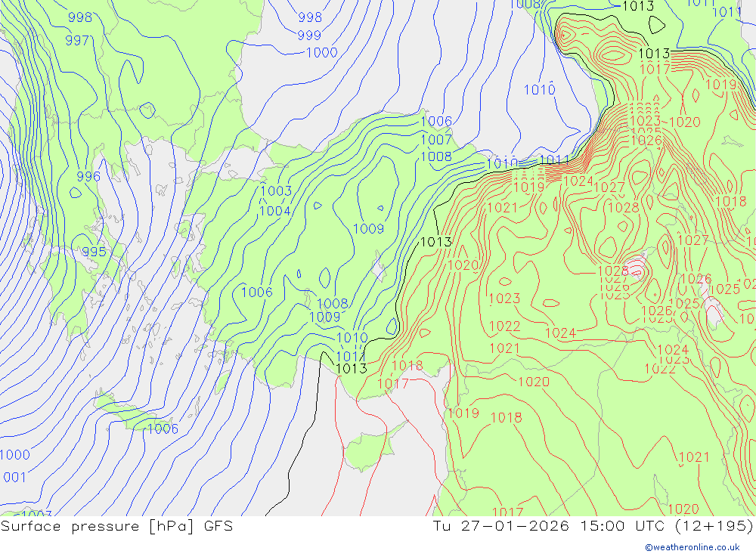Screen dimensions: 756x554
Task: Click the blue '997' isobar label
Action: 77,41
